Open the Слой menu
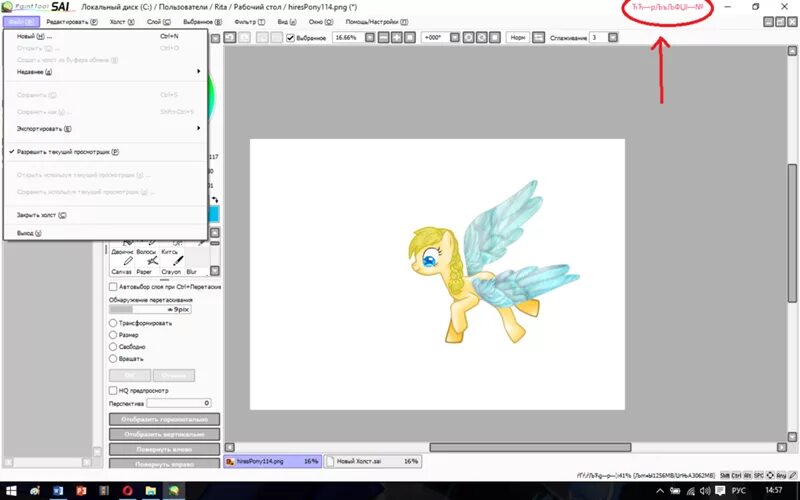The height and width of the screenshot is (500, 800). 159,22
